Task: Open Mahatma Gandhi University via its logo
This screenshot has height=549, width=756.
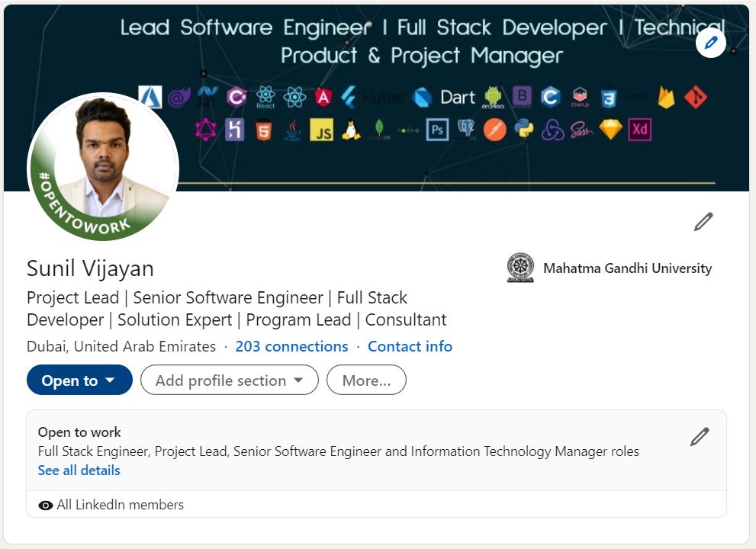Action: 521,268
